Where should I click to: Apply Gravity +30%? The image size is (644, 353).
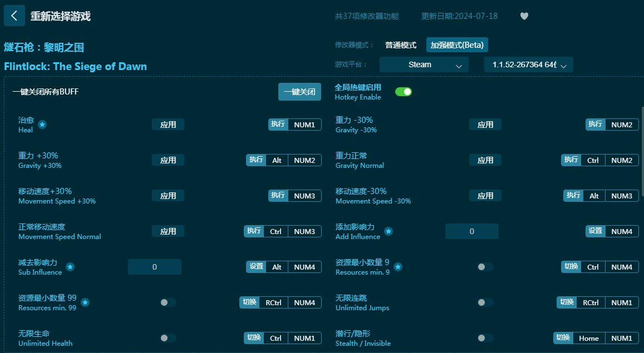point(168,160)
